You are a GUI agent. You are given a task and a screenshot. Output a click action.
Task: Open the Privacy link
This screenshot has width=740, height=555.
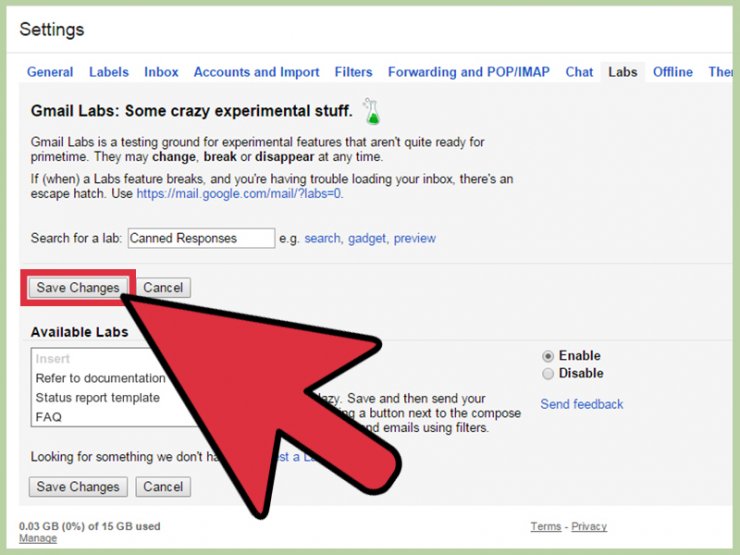[589, 526]
